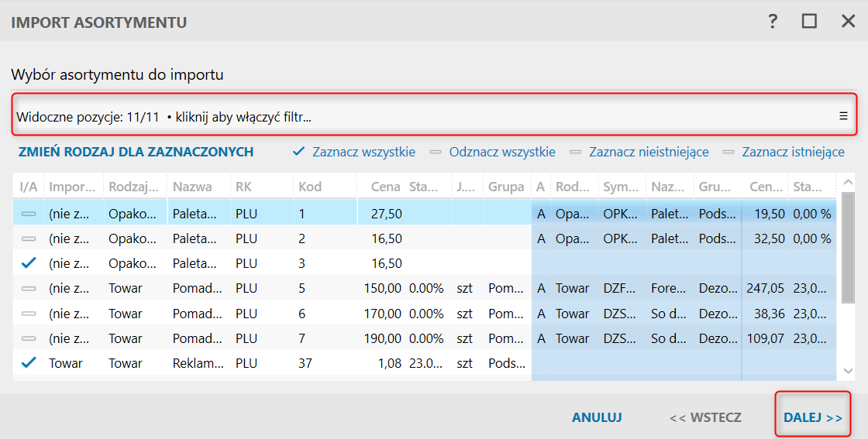Click the help question mark icon

pyautogui.click(x=773, y=21)
